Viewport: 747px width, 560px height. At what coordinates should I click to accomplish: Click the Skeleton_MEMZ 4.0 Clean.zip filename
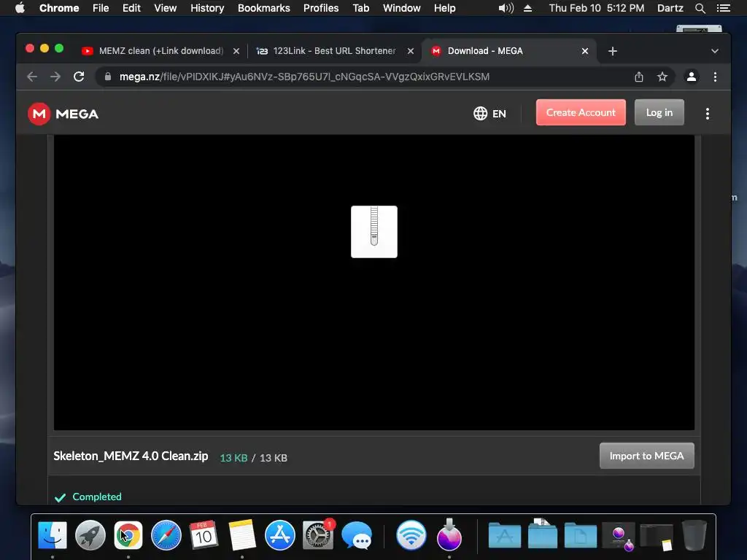(x=131, y=456)
